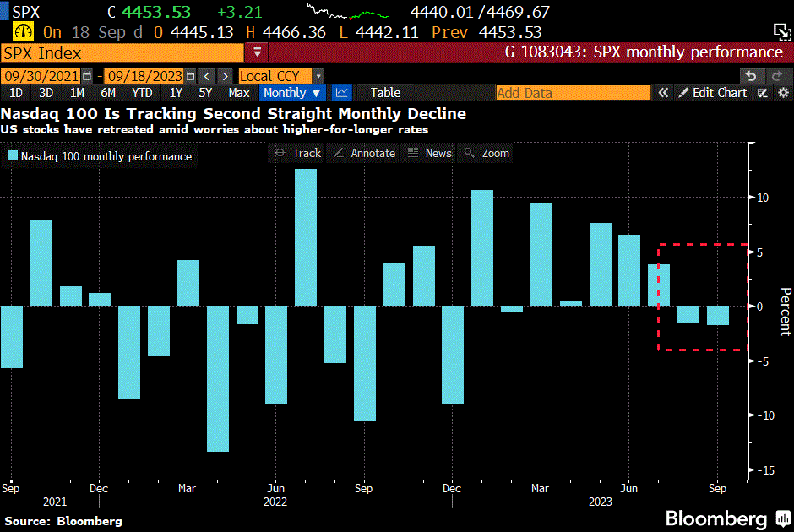Image resolution: width=794 pixels, height=532 pixels.
Task: Select 5Y time range
Action: coord(205,93)
